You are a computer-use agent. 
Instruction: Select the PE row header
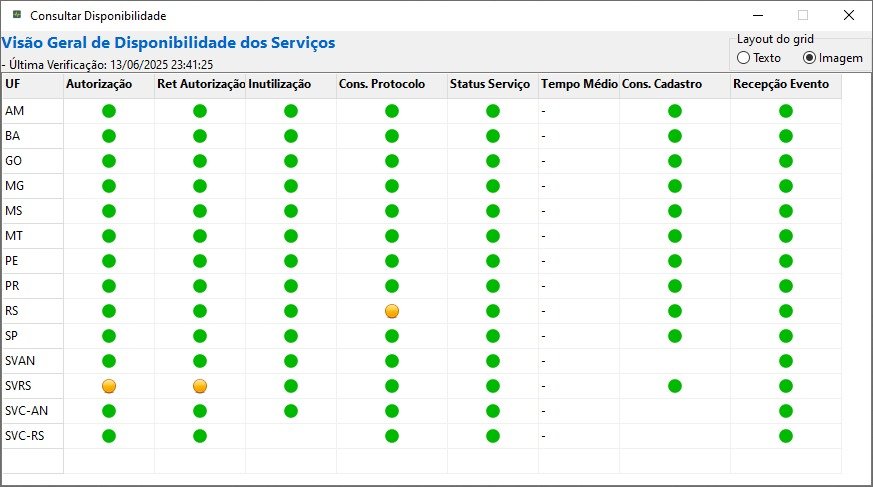33,262
